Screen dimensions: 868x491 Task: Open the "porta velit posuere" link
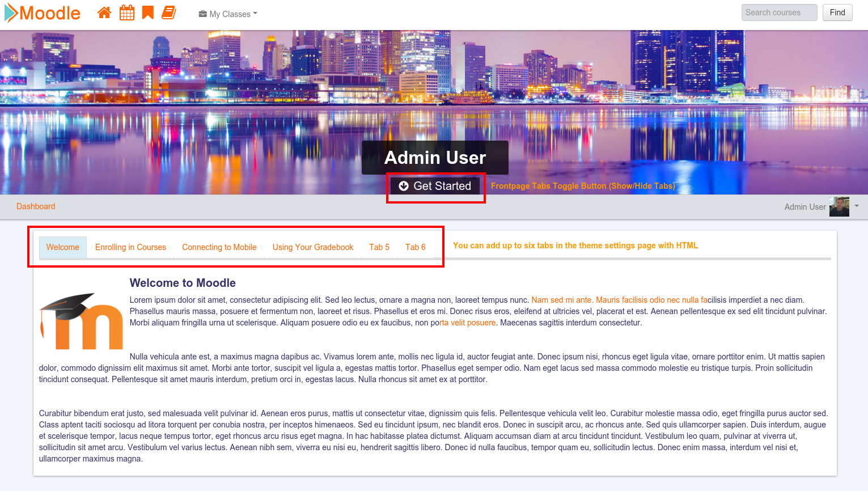(x=467, y=323)
